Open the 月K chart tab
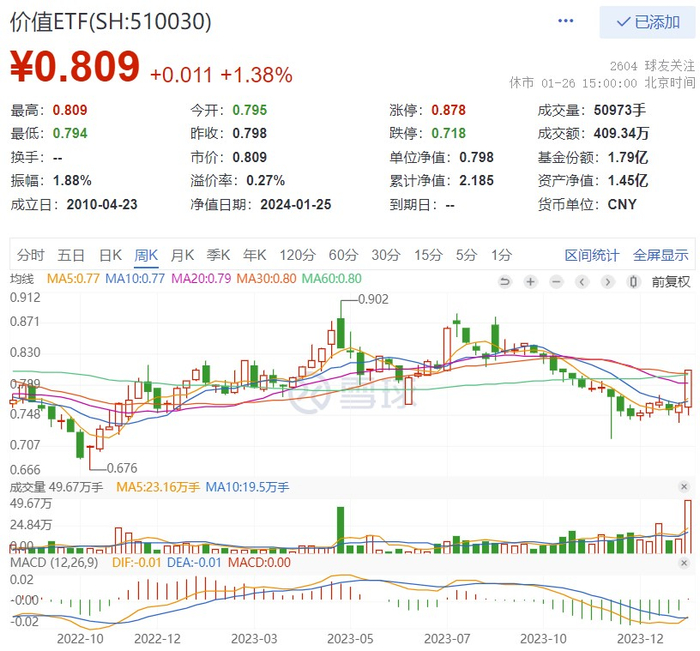This screenshot has height=651, width=700. tap(182, 255)
